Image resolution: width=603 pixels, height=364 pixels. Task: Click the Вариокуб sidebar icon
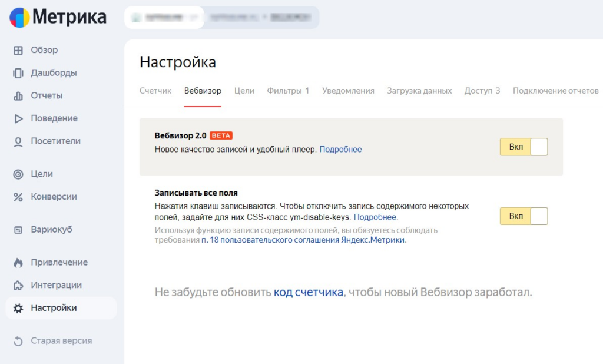click(18, 230)
